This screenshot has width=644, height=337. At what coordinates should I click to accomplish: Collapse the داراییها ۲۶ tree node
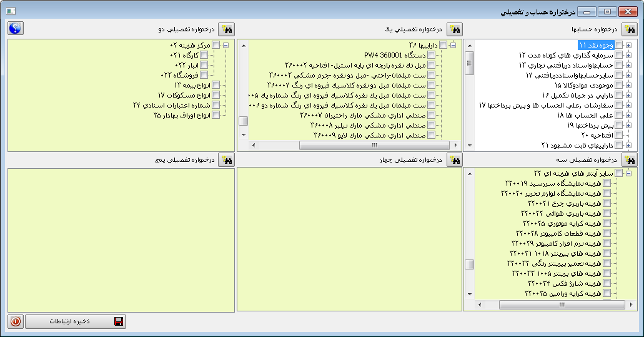[453, 46]
